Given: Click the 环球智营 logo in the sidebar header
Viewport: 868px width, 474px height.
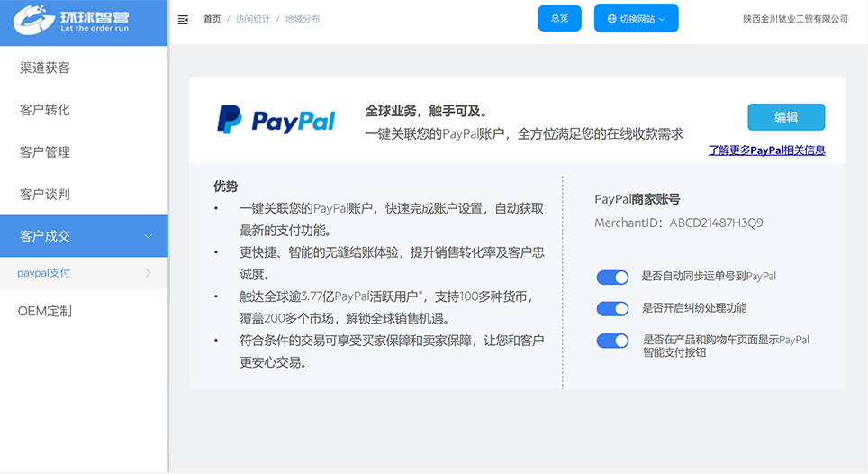Looking at the screenshot, I should pyautogui.click(x=71, y=20).
